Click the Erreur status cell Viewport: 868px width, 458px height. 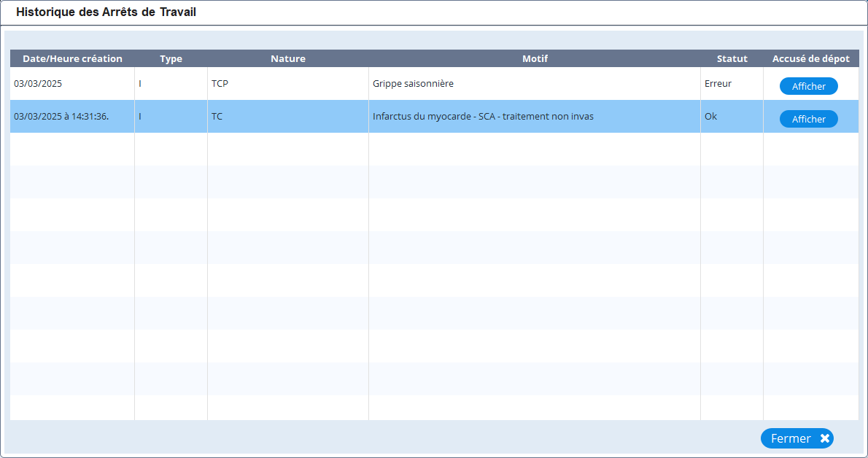[x=718, y=84]
